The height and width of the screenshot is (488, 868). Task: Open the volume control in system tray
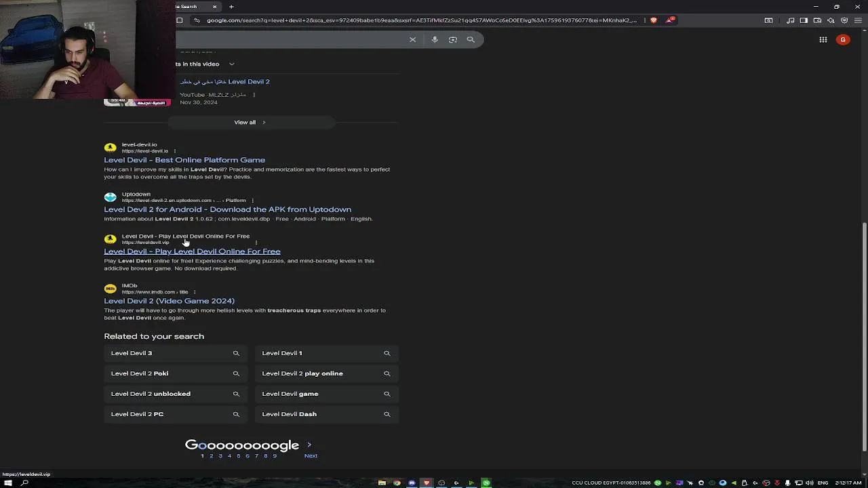click(810, 483)
